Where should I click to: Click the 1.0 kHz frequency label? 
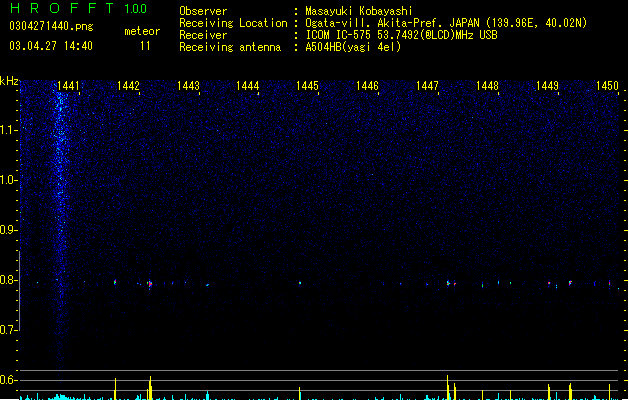[x=8, y=180]
